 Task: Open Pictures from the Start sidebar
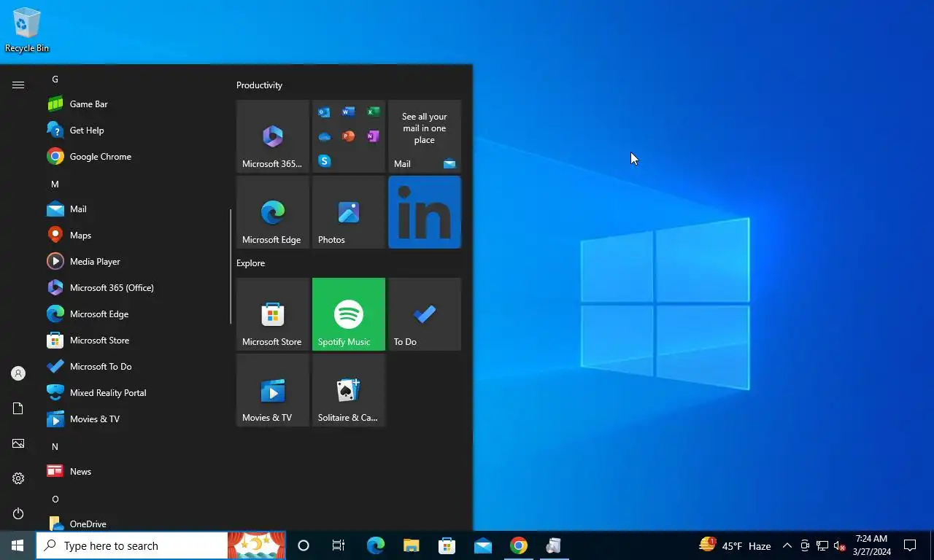(x=18, y=443)
